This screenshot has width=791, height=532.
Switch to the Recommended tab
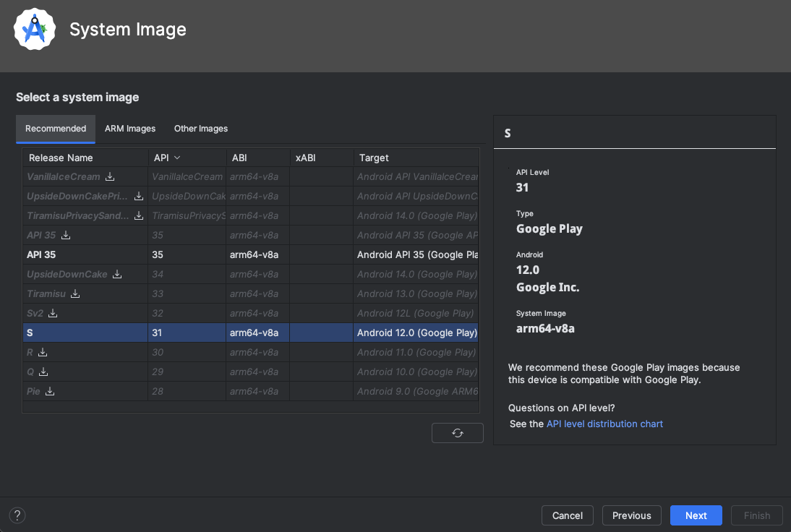(56, 129)
